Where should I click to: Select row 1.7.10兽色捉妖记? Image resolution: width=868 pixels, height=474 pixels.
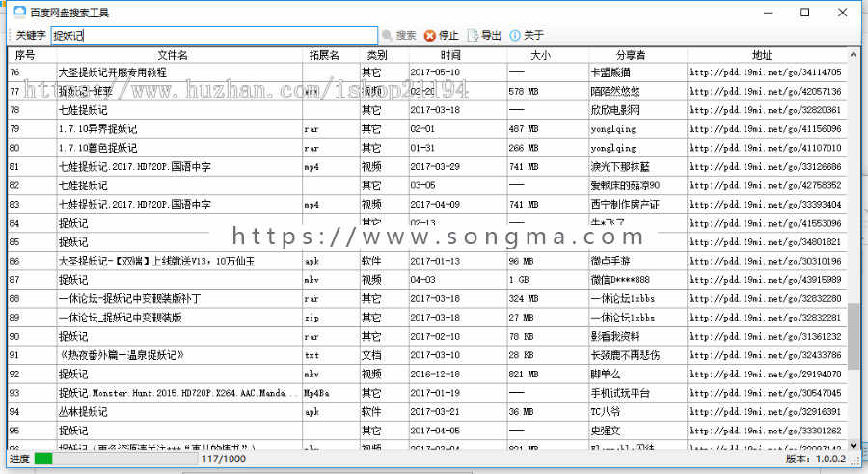(x=428, y=148)
